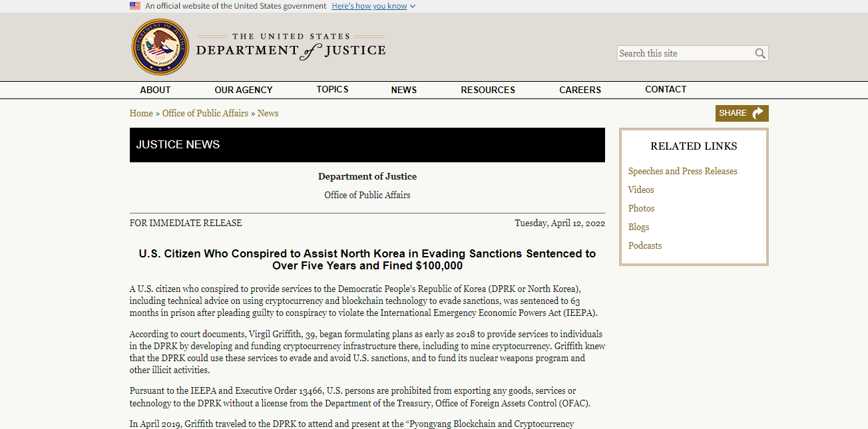Open the Videos related link

(x=641, y=190)
